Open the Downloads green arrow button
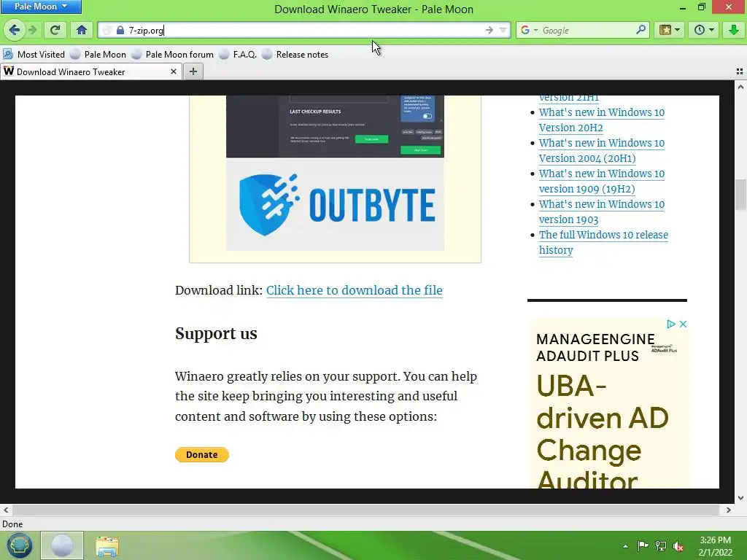The image size is (747, 560). 734,31
